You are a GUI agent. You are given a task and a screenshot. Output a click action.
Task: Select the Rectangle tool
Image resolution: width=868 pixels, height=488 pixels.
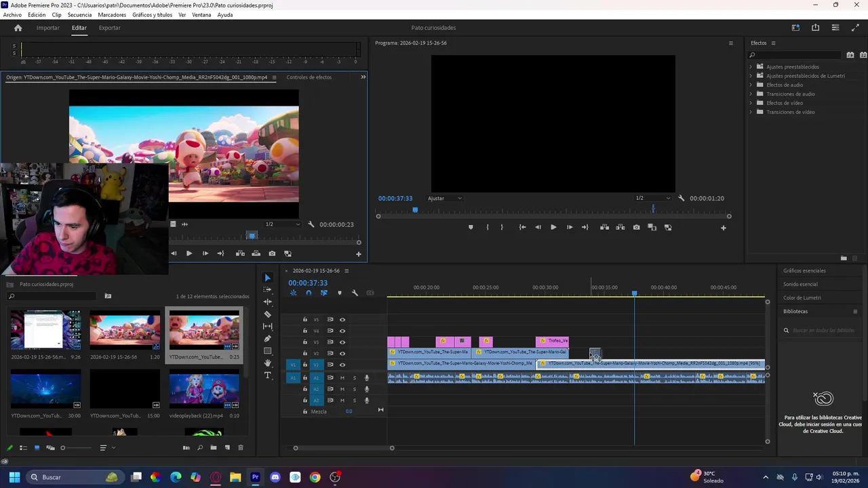tap(267, 350)
